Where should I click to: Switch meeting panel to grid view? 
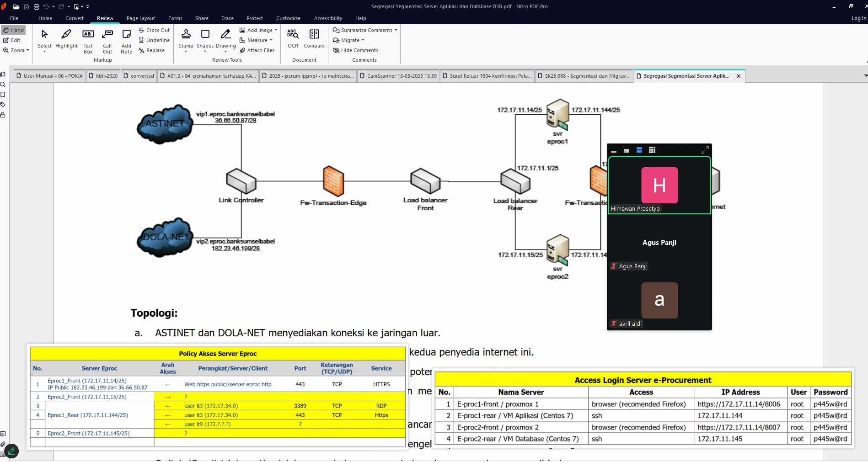[x=652, y=150]
